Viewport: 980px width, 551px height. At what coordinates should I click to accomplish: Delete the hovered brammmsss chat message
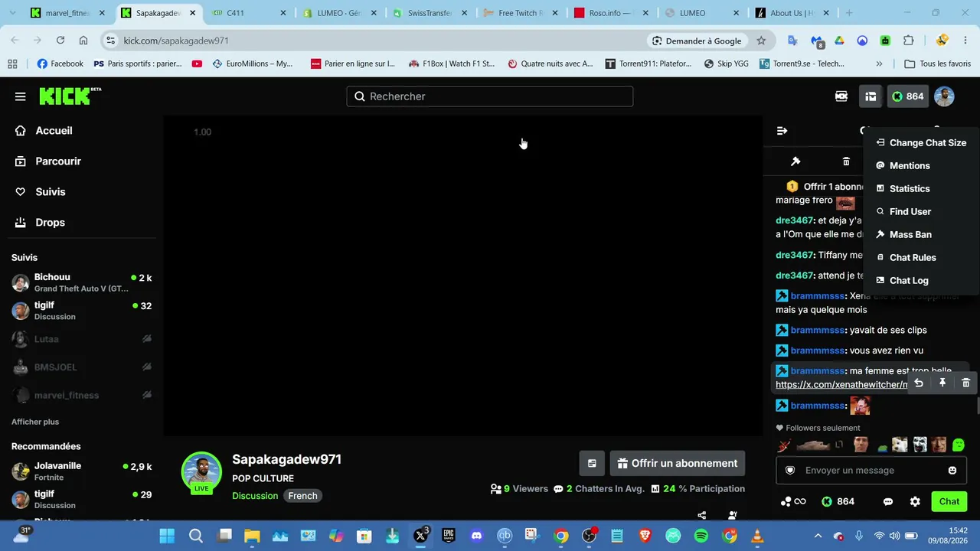point(965,383)
